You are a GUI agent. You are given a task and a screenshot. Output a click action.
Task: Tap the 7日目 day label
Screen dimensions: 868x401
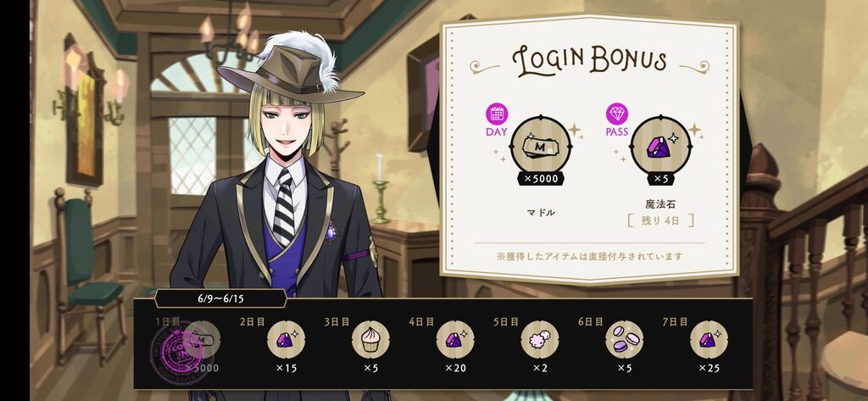[x=675, y=321]
